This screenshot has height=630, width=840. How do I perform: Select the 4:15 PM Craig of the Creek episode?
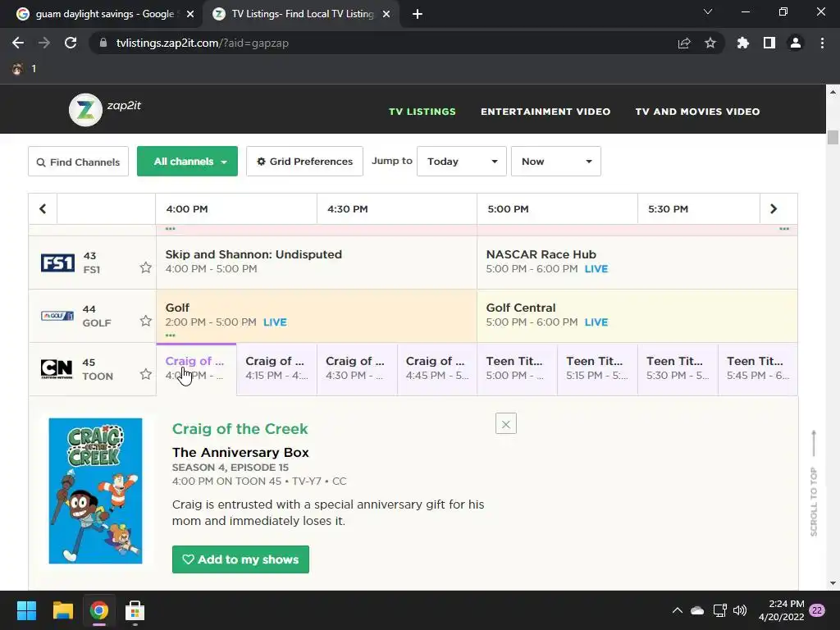(276, 369)
